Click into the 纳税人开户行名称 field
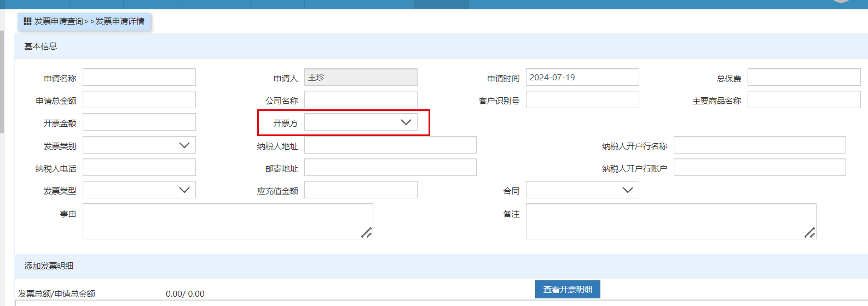 coord(760,145)
